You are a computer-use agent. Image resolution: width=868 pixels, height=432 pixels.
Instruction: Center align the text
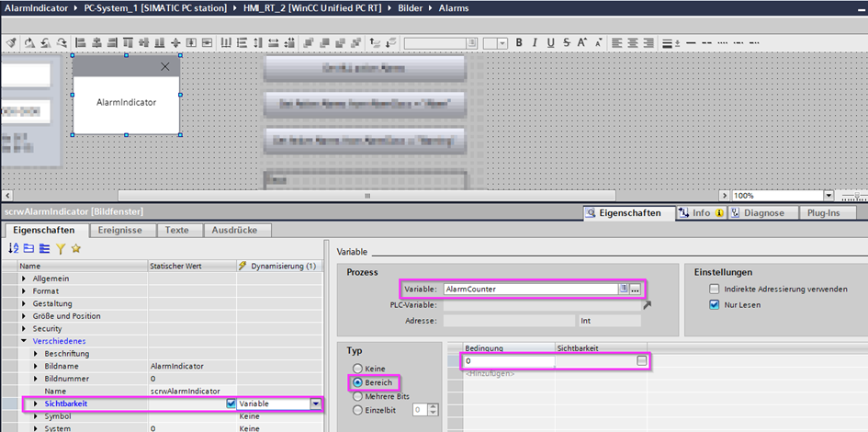coord(633,42)
